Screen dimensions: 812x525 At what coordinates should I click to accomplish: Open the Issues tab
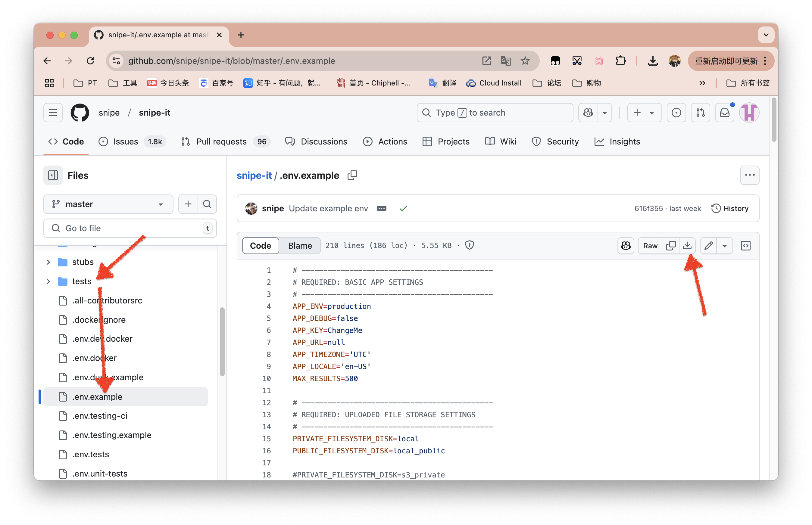pos(132,141)
